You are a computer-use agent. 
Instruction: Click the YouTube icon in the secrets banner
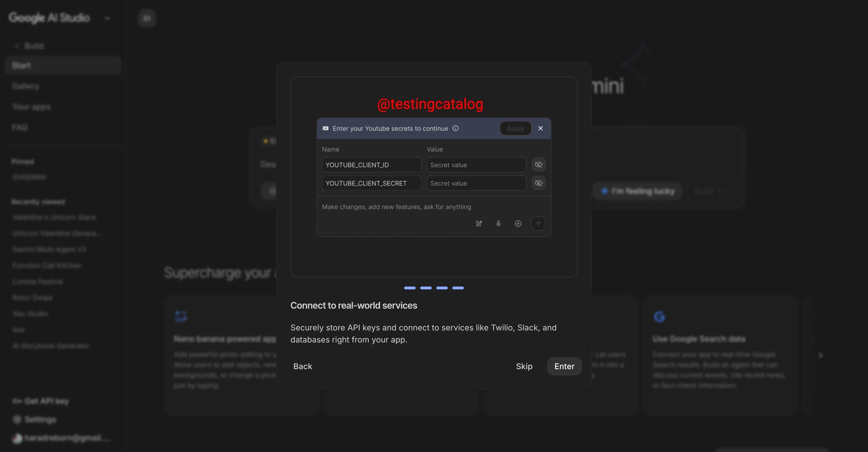(x=325, y=128)
